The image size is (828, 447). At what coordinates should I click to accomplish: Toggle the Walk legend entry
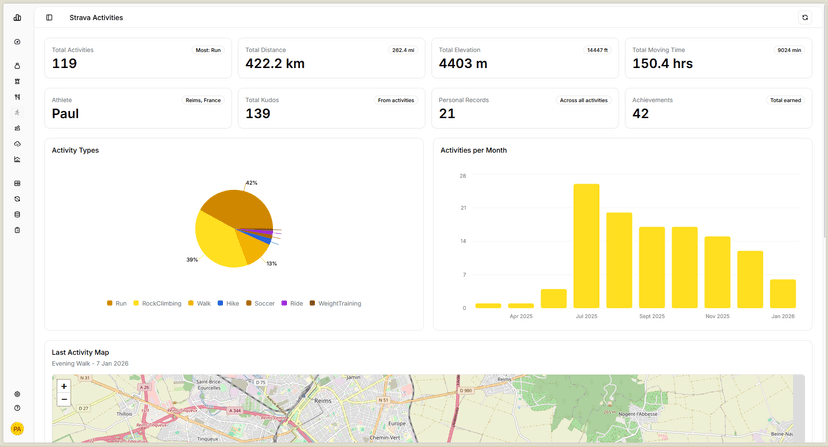tap(199, 303)
